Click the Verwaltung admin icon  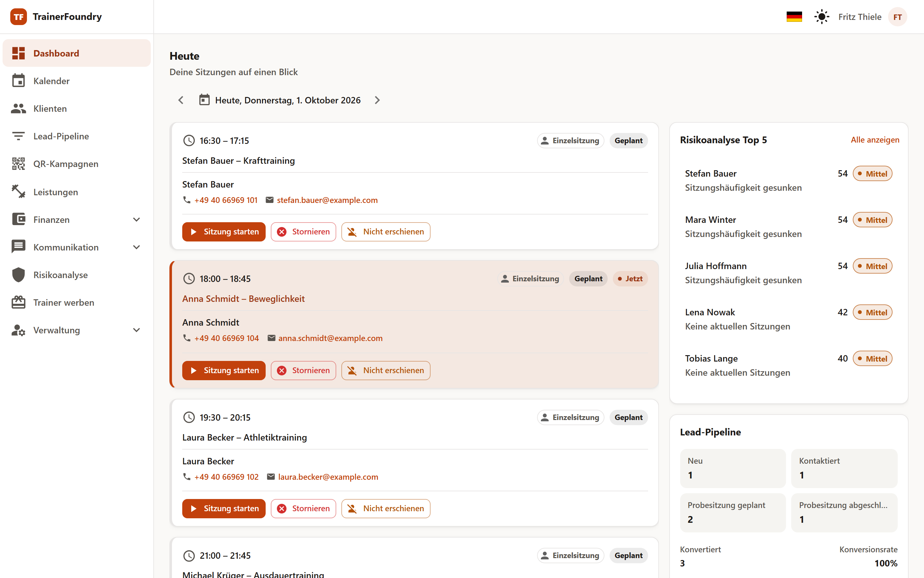pos(18,330)
